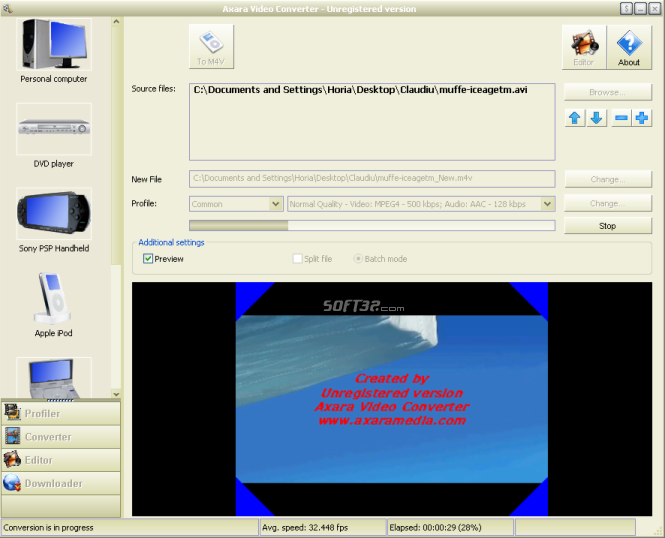Pick the Sony PSP Handheld icon

point(54,214)
